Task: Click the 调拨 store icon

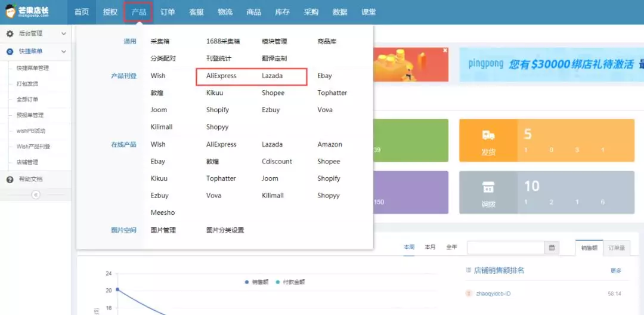Action: coord(488,187)
